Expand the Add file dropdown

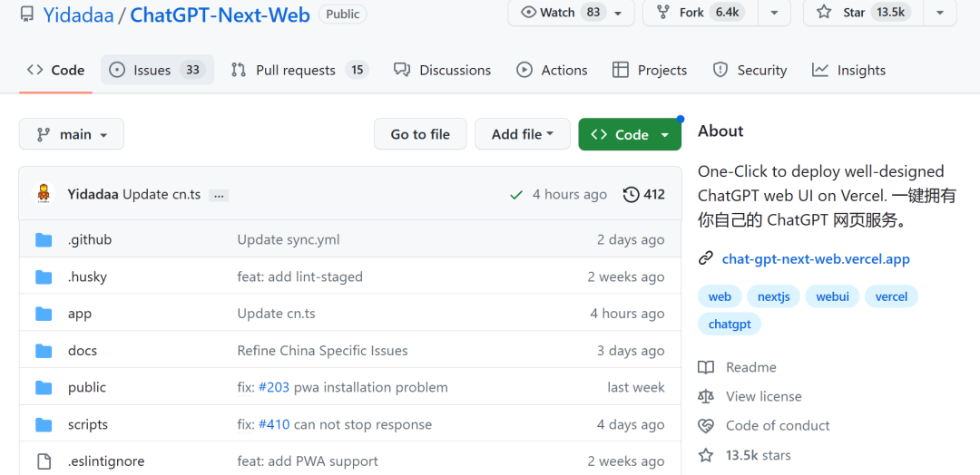(523, 134)
